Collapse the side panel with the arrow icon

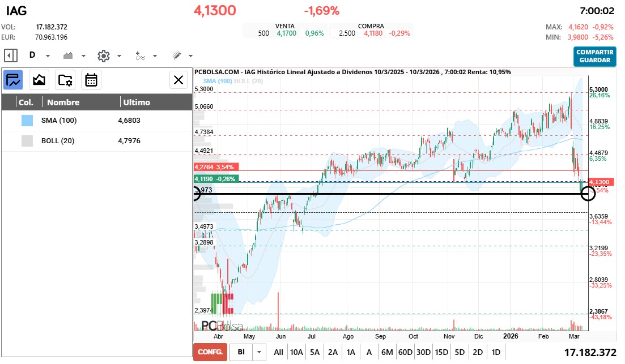pos(10,55)
